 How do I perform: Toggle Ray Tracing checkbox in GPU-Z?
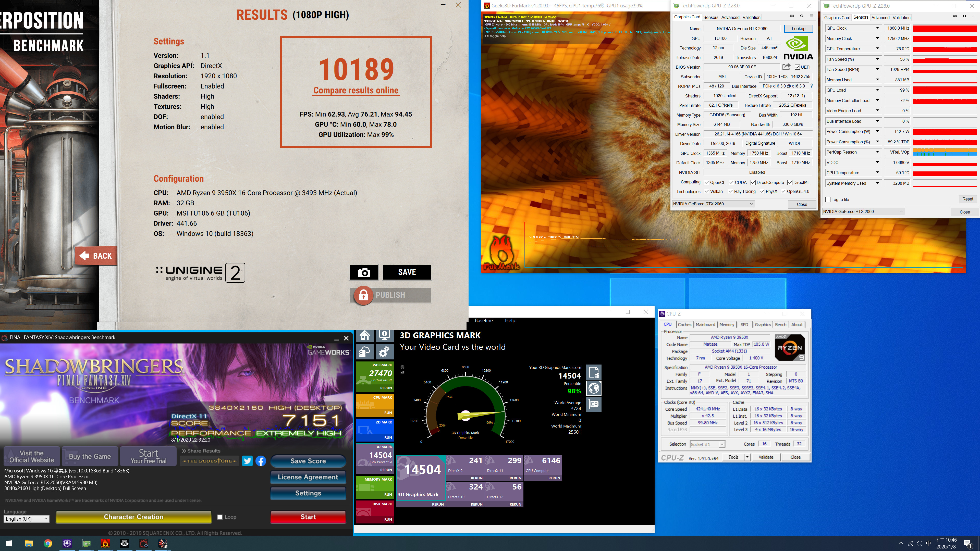[x=730, y=192]
